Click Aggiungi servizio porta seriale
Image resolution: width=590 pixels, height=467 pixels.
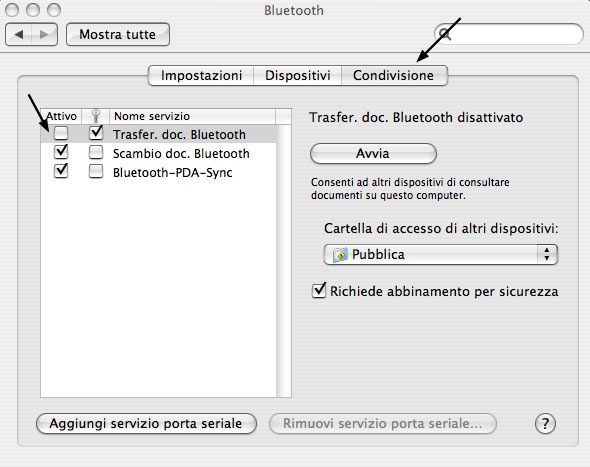click(x=146, y=424)
